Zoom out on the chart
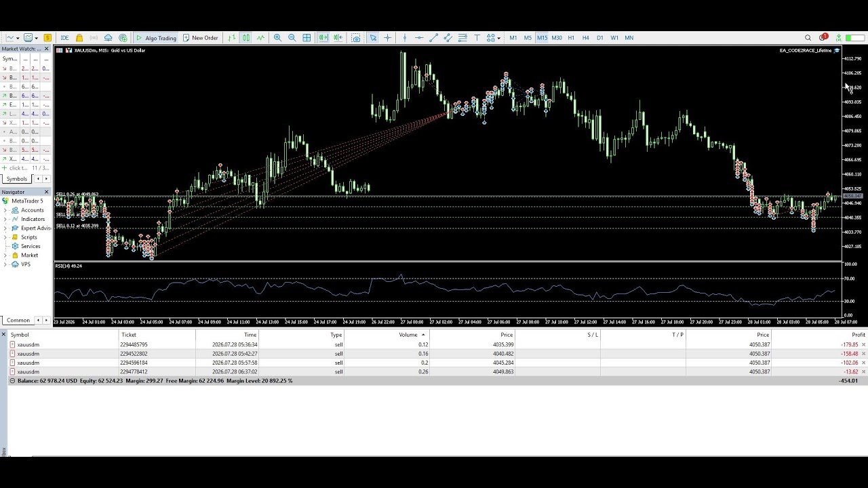This screenshot has width=868, height=488. 292,38
